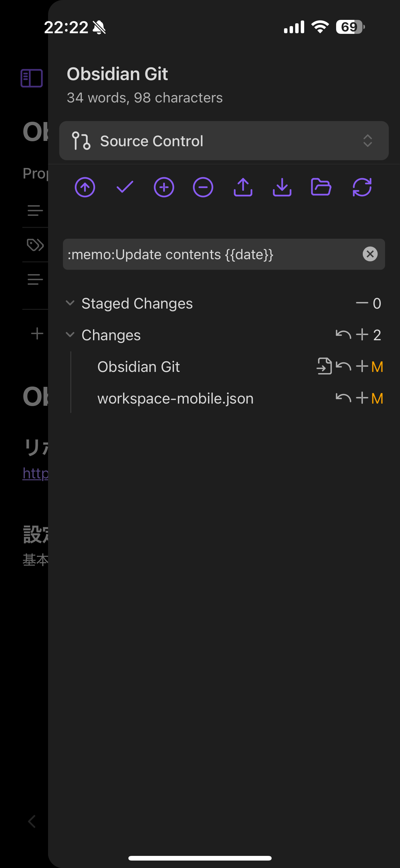
Task: Click the checkmark commit icon
Action: (125, 187)
